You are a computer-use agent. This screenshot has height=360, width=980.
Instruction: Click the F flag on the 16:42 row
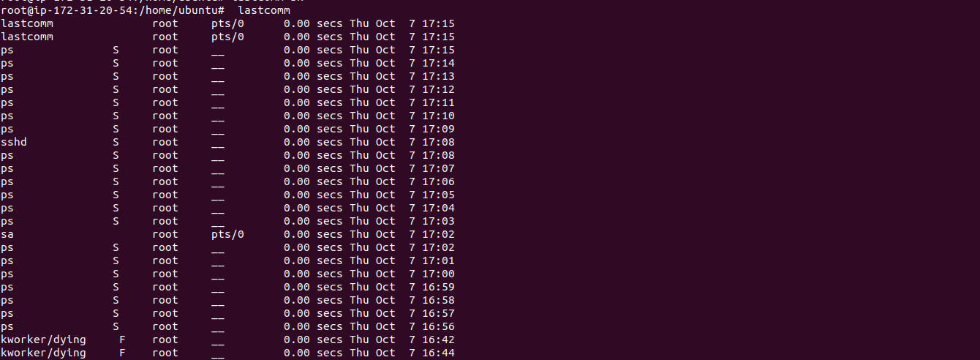tap(122, 340)
